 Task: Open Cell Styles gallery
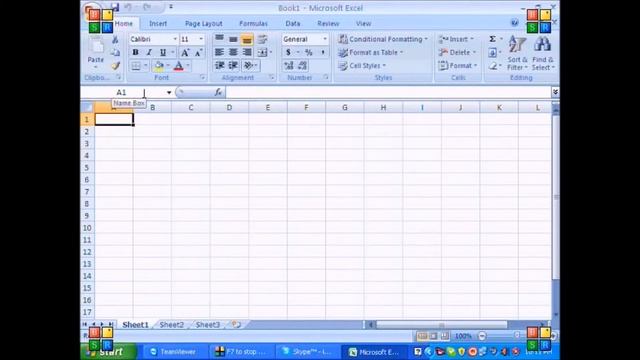click(362, 66)
